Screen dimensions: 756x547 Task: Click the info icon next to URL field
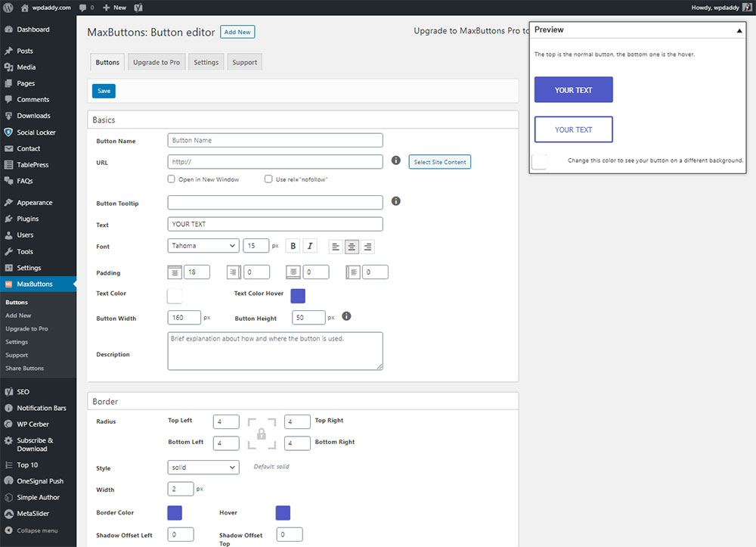[x=396, y=160]
